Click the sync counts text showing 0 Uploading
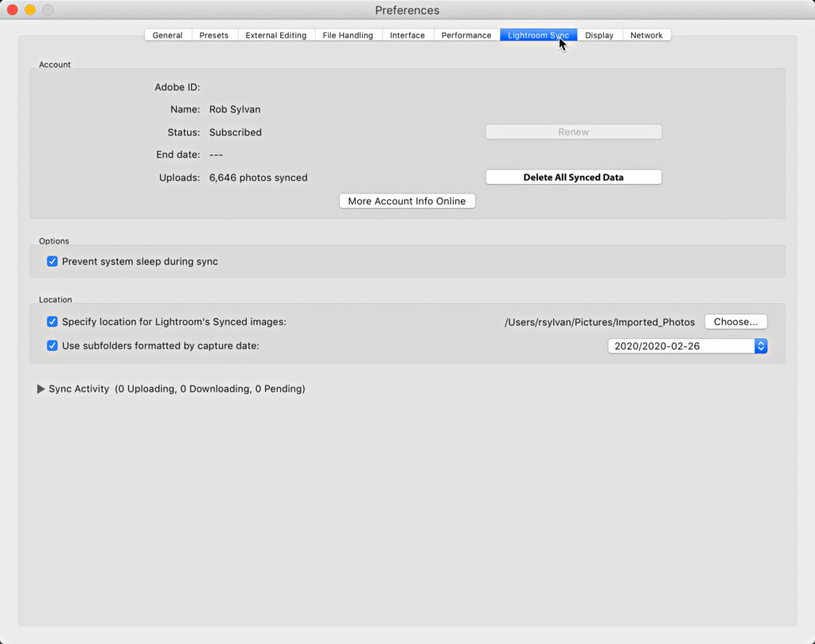 click(x=210, y=388)
